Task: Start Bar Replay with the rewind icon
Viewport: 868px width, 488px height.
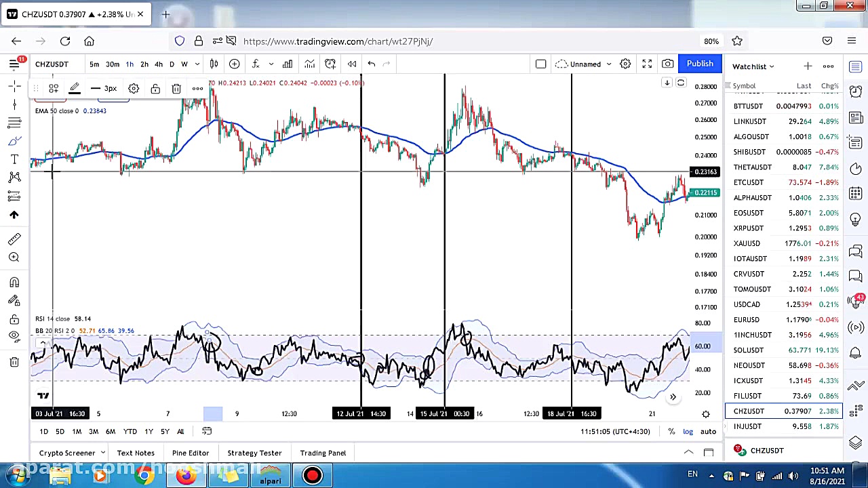Action: pyautogui.click(x=352, y=64)
